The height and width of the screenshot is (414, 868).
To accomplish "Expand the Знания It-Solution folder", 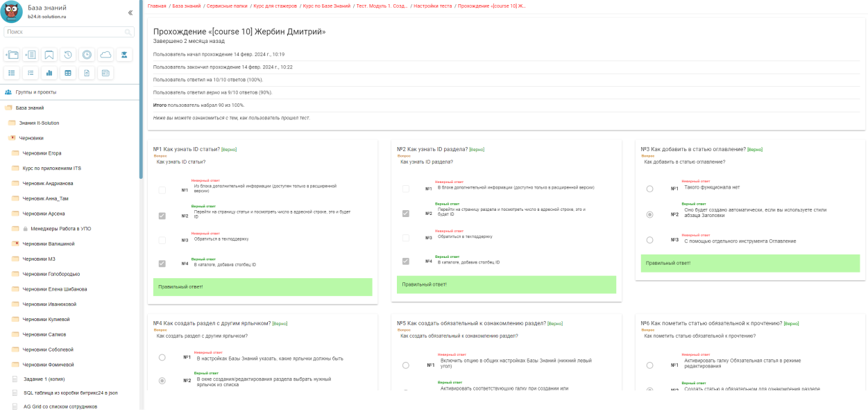I will point(12,123).
